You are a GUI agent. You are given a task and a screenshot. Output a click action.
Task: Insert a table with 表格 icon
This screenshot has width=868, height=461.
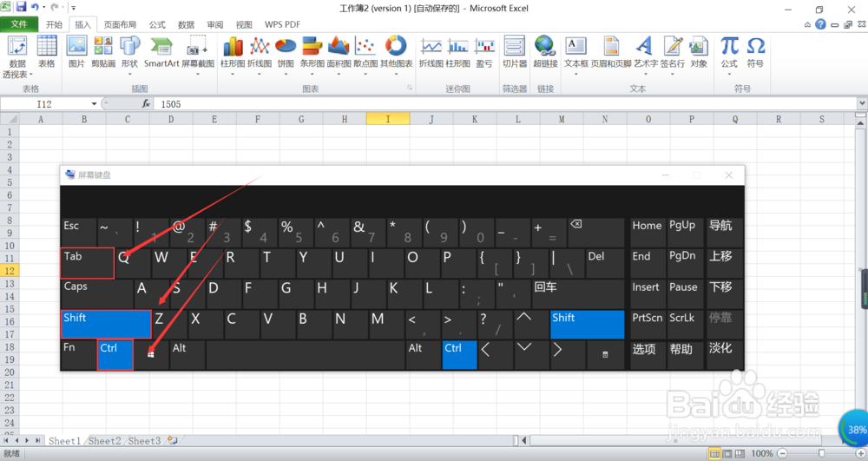click(x=47, y=53)
